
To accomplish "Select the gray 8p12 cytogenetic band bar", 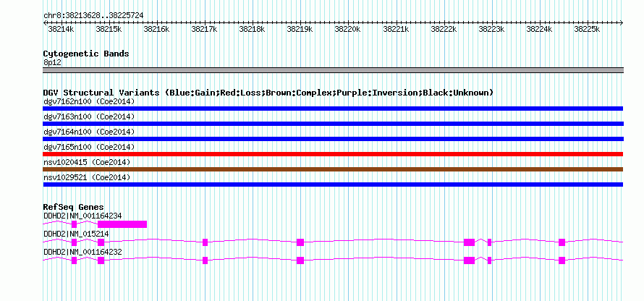I will 333,70.
